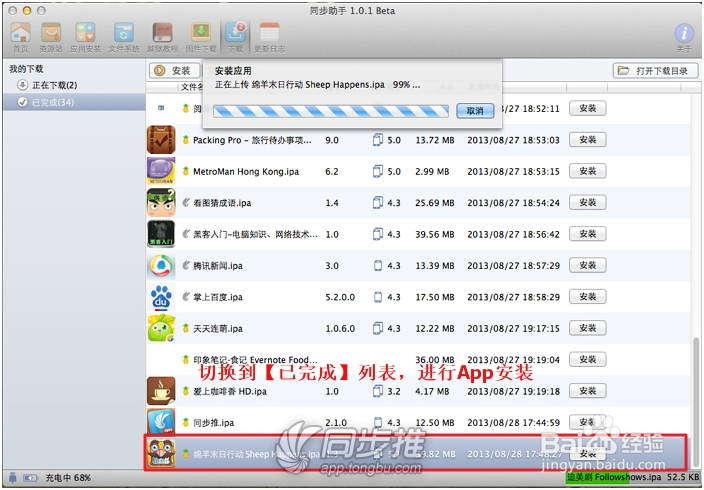Click the device icon in status bar

tap(13, 478)
